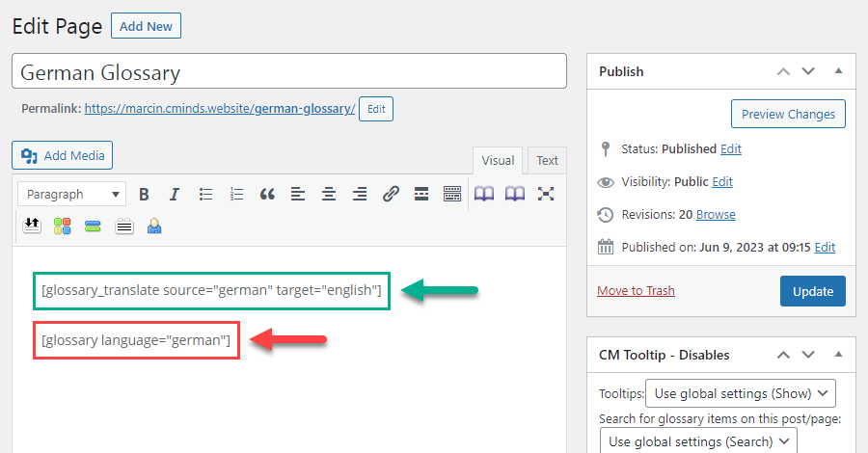Edit the Published status
Screen dimensions: 868x453
[x=731, y=148]
